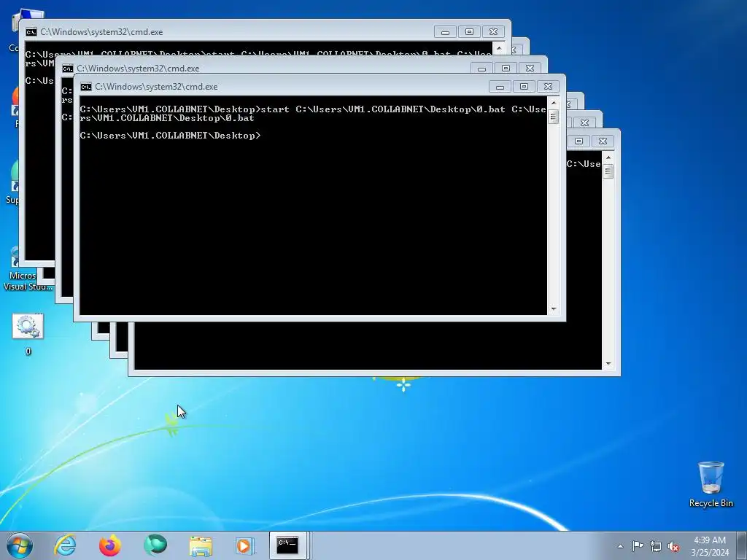Click the scrollbar thumb in front cmd window
The height and width of the screenshot is (560, 747).
point(553,117)
